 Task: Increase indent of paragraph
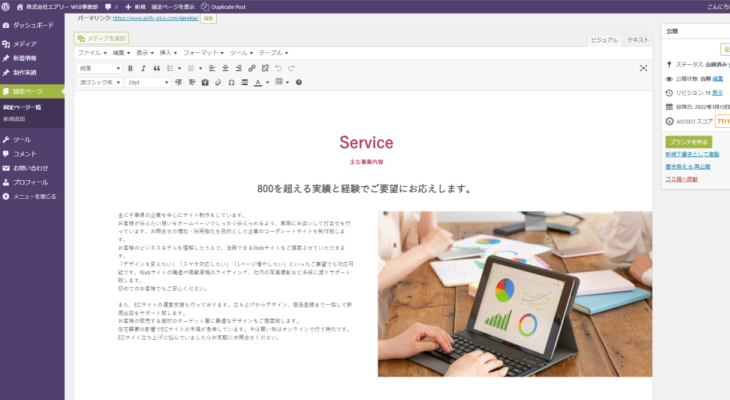(x=192, y=82)
